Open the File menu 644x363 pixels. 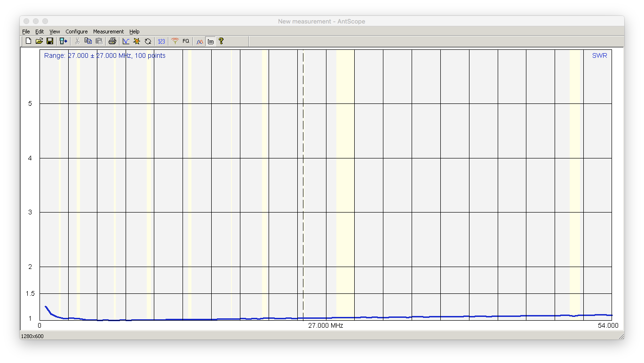click(26, 32)
